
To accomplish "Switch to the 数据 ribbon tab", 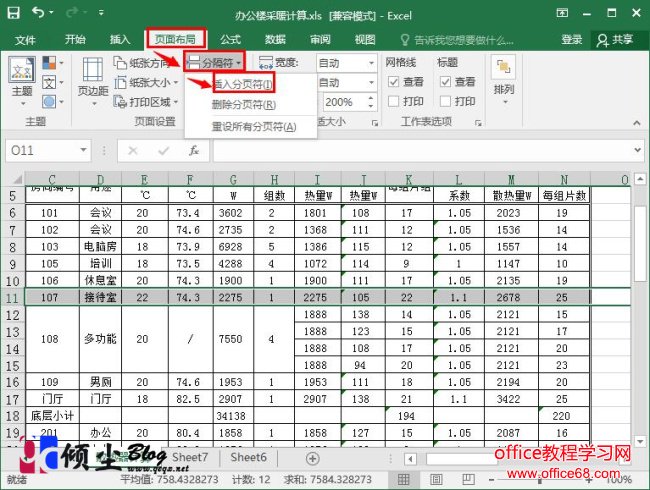I will click(x=275, y=39).
